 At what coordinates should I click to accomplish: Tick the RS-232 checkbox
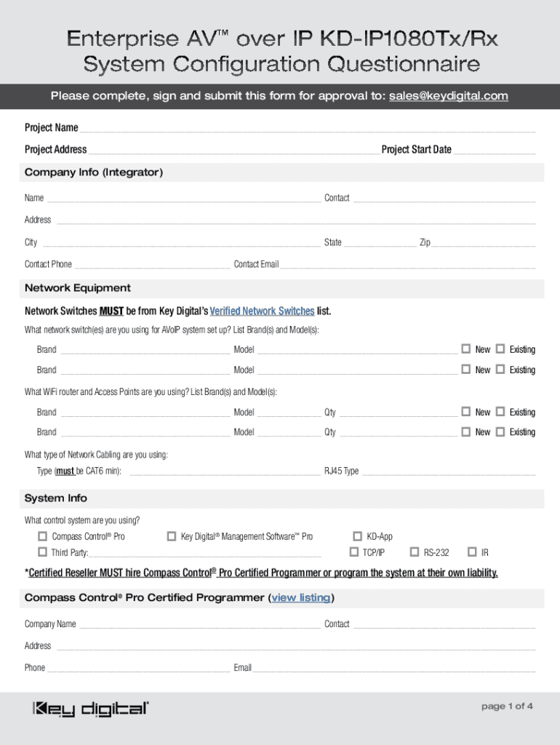(x=415, y=552)
